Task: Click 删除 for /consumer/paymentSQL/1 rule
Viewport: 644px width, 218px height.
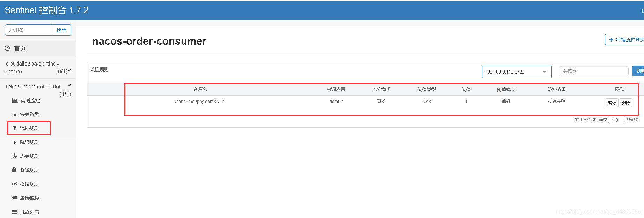Action: click(x=626, y=103)
